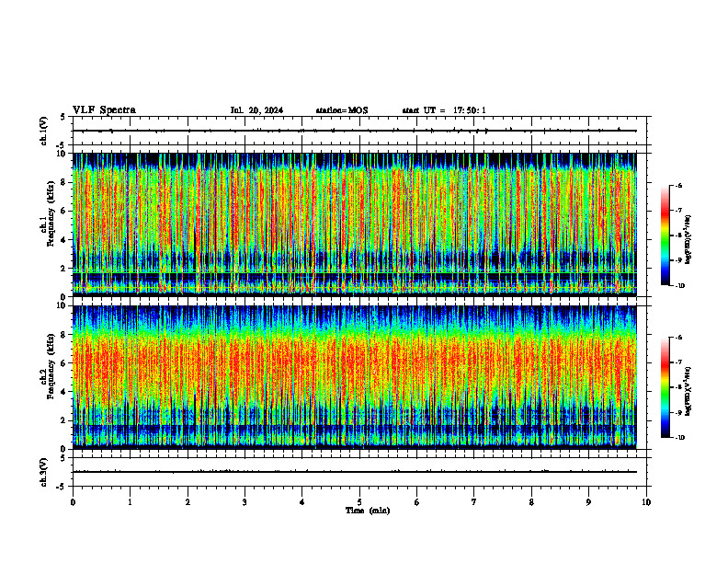Click the ch.2 spectrogram color scale bar
The width and height of the screenshot is (728, 563).
[x=665, y=387]
